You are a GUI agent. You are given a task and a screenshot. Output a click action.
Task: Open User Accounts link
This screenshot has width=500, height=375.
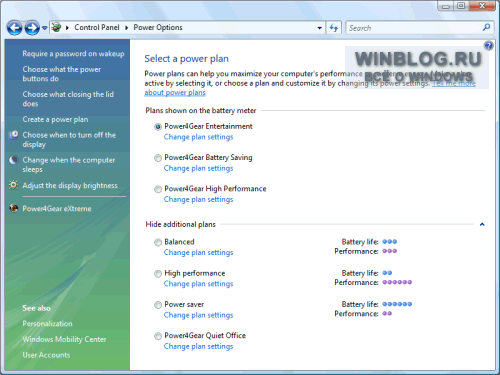46,355
